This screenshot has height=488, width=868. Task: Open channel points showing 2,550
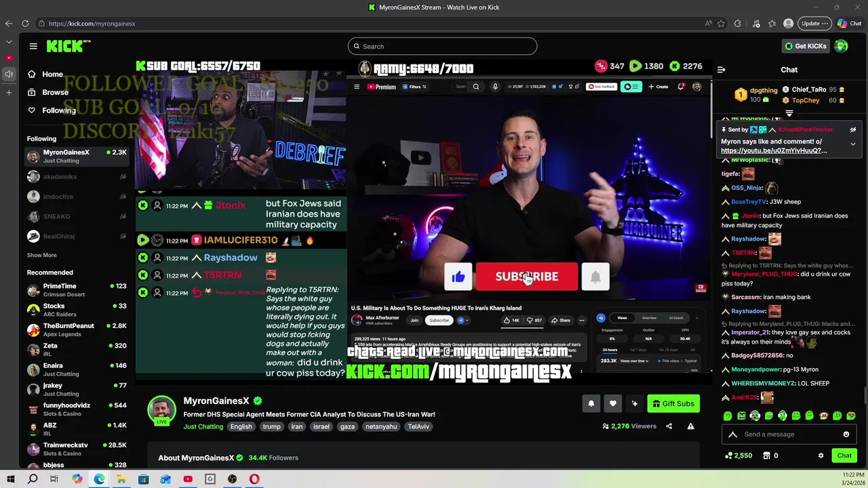click(738, 455)
